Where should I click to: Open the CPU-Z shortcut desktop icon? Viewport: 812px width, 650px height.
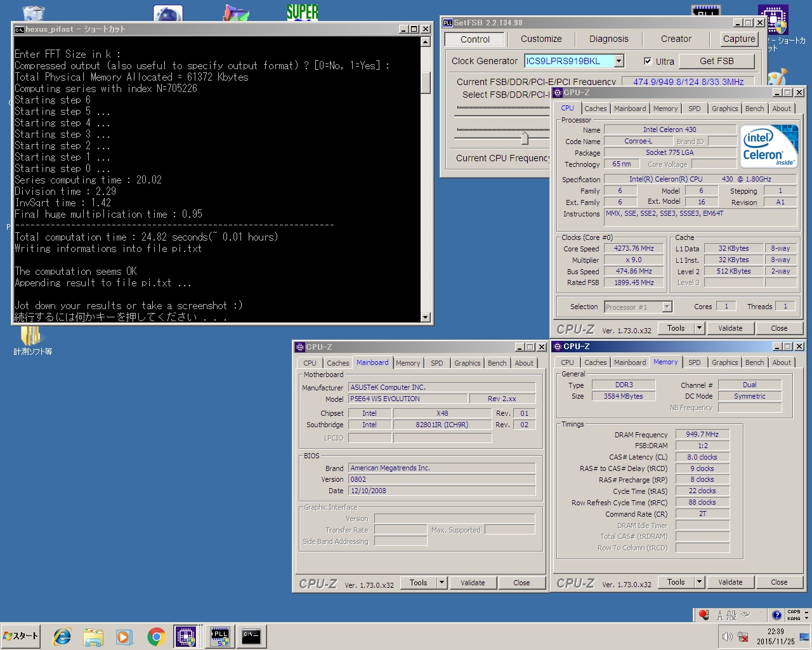click(x=773, y=19)
